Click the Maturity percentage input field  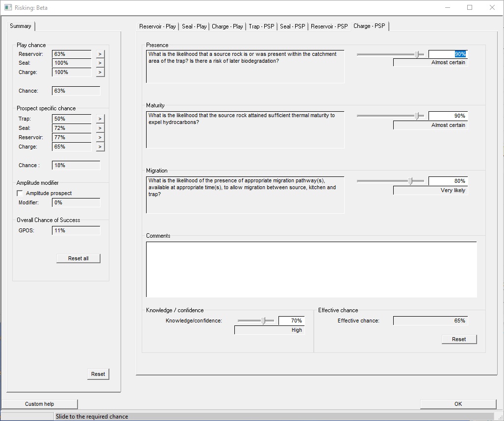(x=448, y=116)
